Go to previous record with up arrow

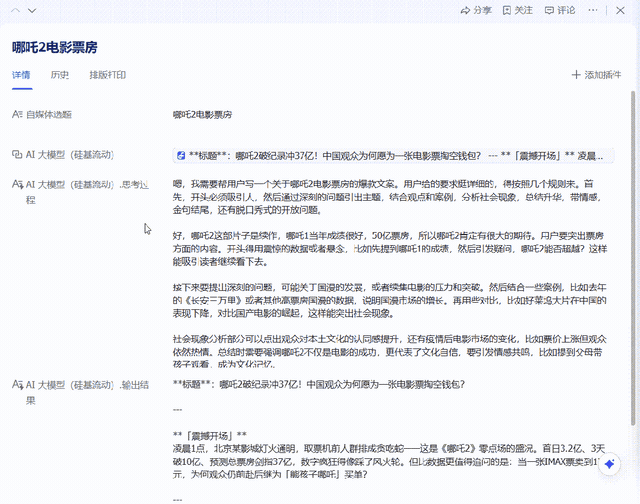16,11
